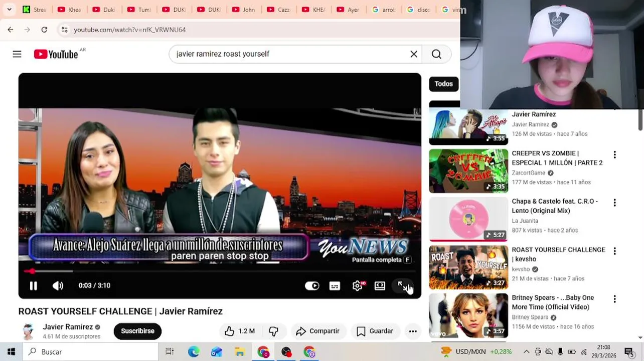Open the YouTube hamburger guide menu
This screenshot has width=644, height=361.
point(17,54)
